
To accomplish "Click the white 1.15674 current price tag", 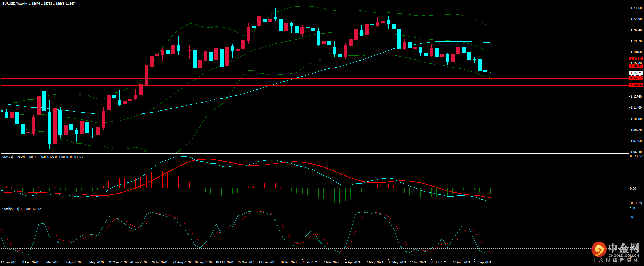I will 636,73.
